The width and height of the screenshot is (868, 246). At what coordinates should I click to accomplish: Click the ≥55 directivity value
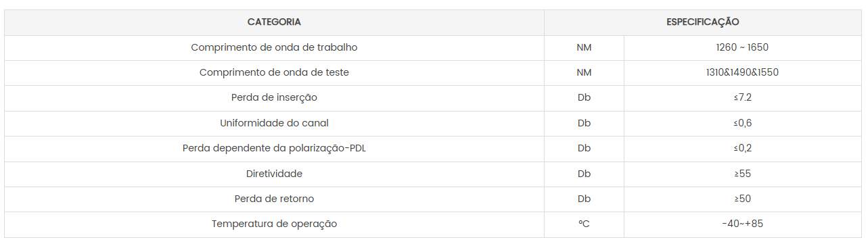coord(743,174)
